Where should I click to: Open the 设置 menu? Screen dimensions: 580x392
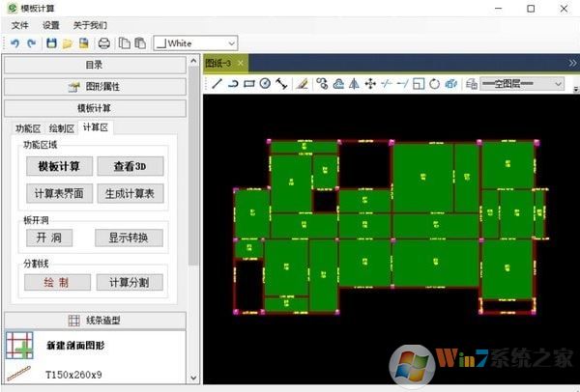pos(50,25)
